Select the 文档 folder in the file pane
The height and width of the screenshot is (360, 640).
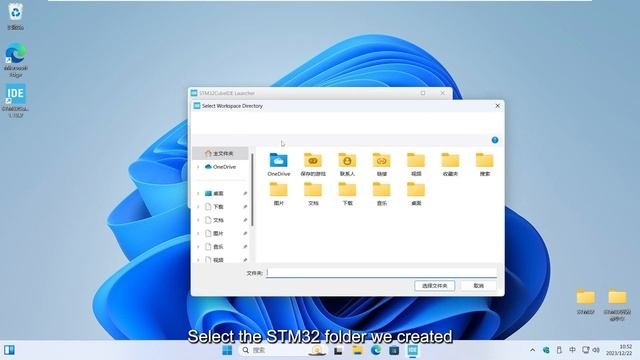(x=313, y=194)
